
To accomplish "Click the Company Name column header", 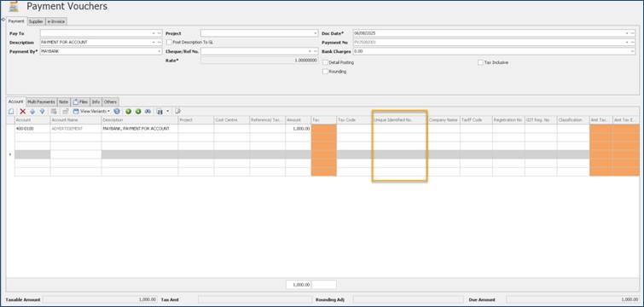I will click(444, 120).
